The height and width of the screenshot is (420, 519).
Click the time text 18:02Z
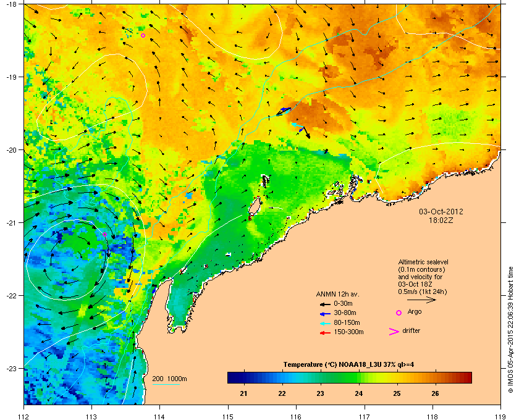[441, 220]
